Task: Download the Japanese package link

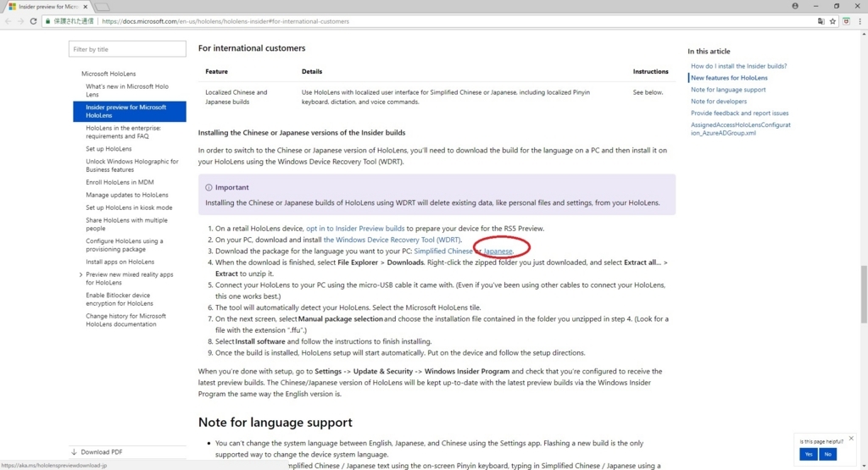Action: [498, 251]
